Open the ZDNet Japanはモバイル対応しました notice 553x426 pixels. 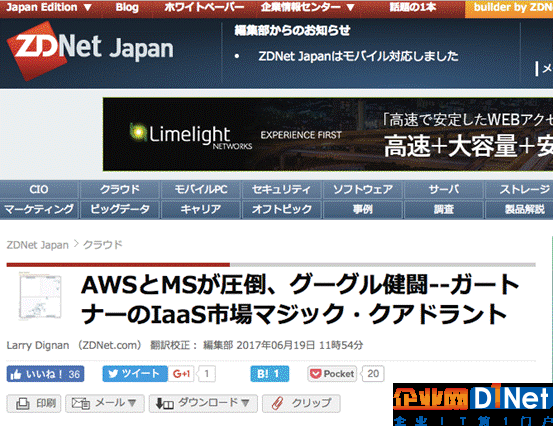pyautogui.click(x=358, y=56)
